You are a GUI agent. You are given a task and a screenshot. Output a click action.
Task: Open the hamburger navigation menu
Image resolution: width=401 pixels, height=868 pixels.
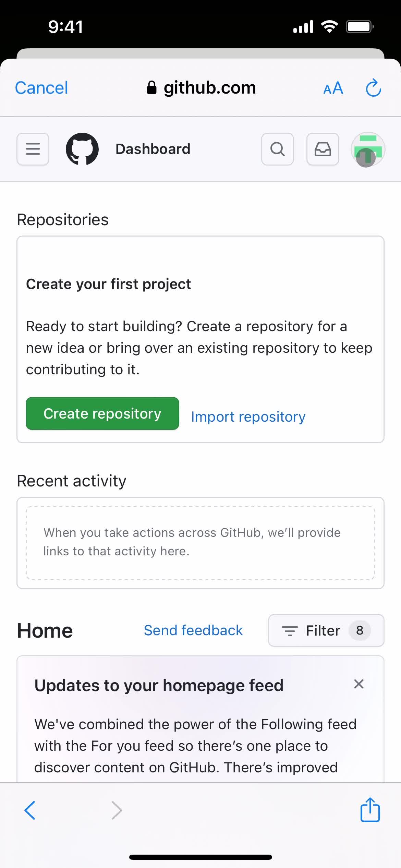(33, 149)
